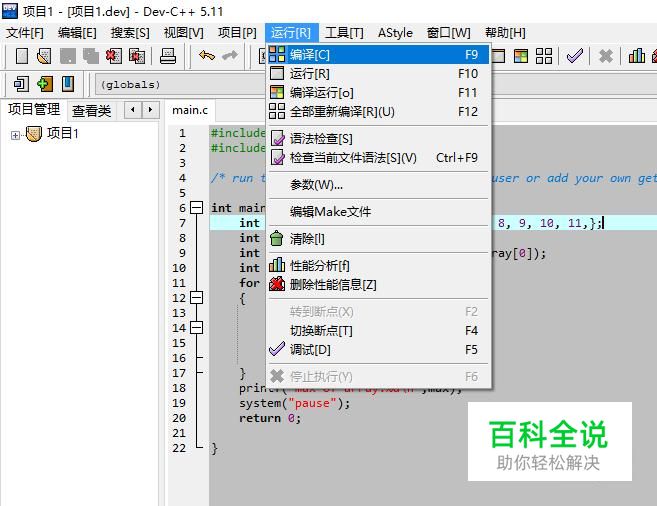Click the Print toolbar icon
Image resolution: width=657 pixels, height=506 pixels.
(x=168, y=56)
